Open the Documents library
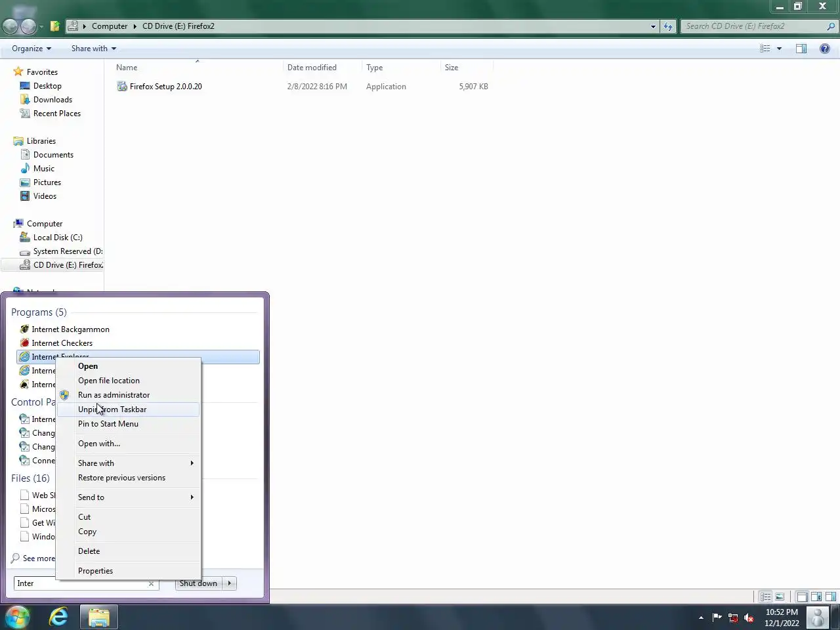 tap(53, 155)
